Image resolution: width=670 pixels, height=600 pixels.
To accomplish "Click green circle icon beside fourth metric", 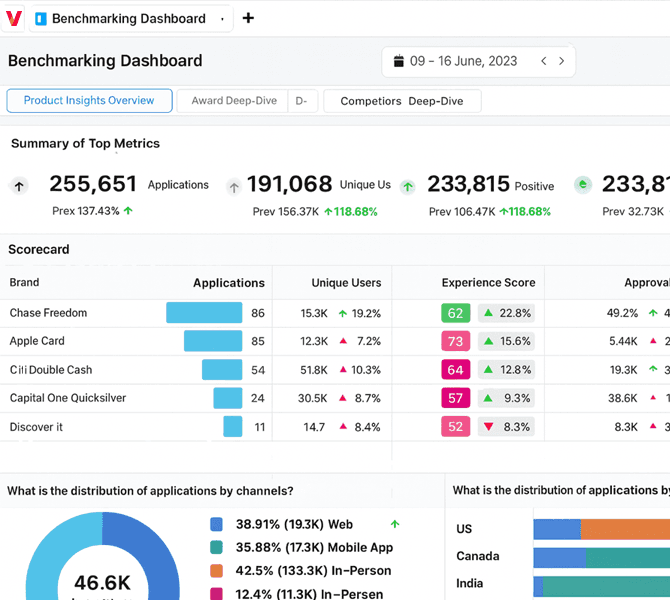I will (x=583, y=185).
